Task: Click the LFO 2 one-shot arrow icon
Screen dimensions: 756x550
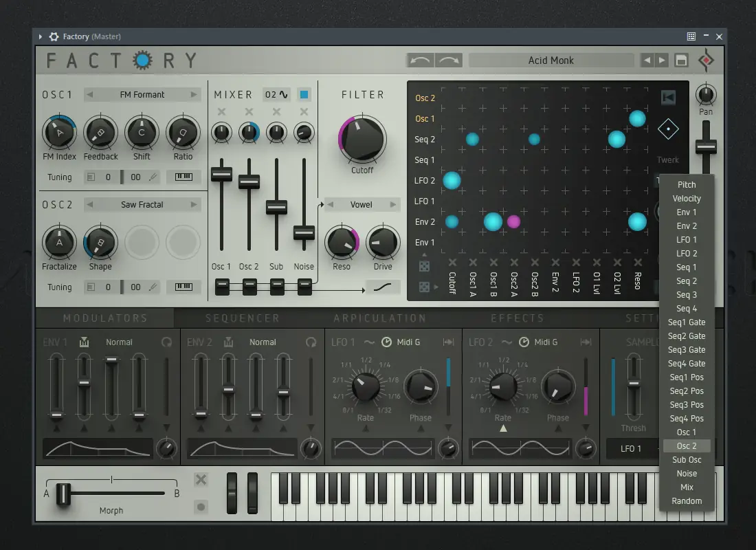Action: 586,342
